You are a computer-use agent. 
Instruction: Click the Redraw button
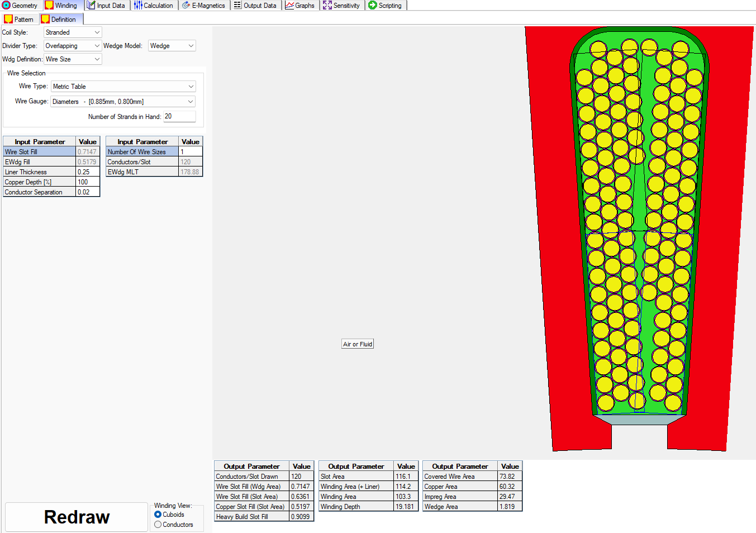(x=77, y=517)
